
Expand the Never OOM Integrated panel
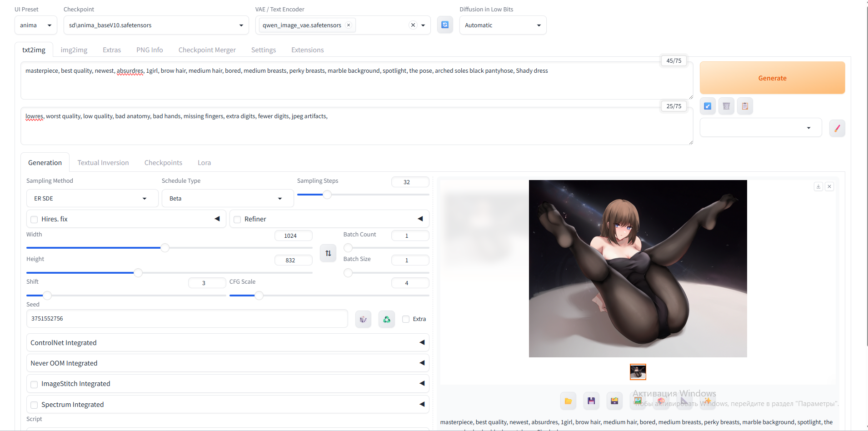pyautogui.click(x=228, y=363)
